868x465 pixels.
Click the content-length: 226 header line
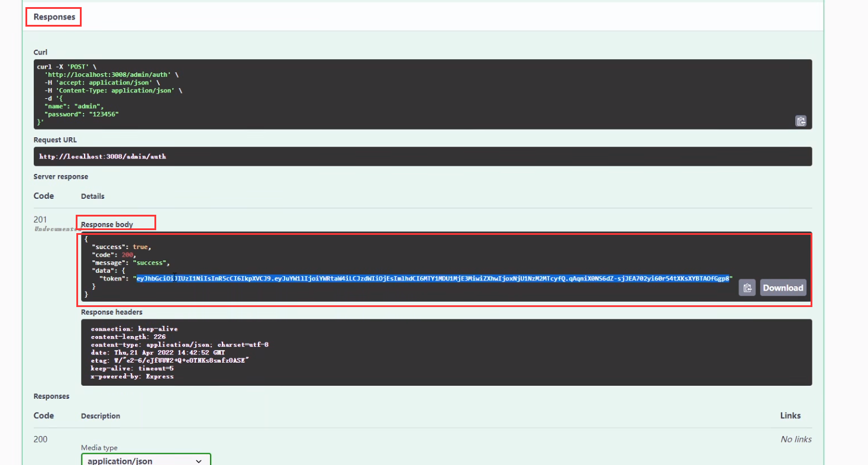tap(128, 337)
